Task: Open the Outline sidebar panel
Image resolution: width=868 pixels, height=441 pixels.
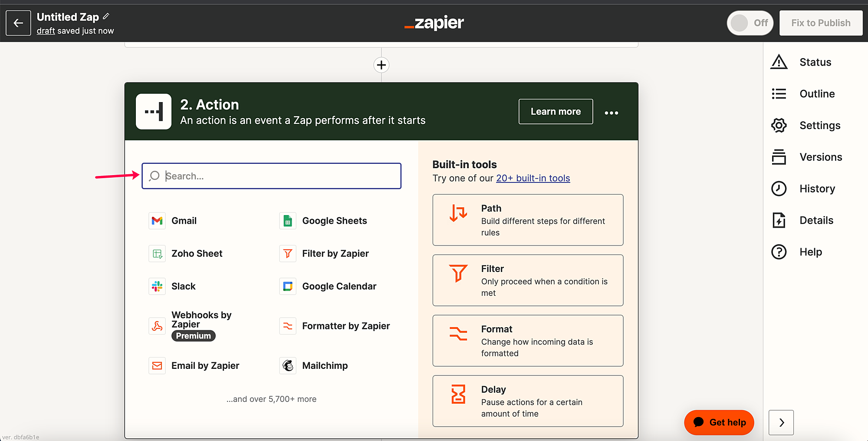Action: coord(817,94)
